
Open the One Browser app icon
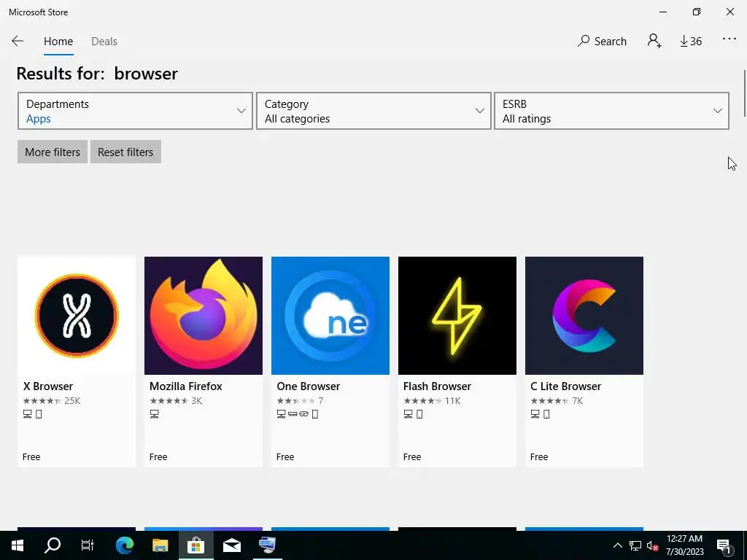330,316
